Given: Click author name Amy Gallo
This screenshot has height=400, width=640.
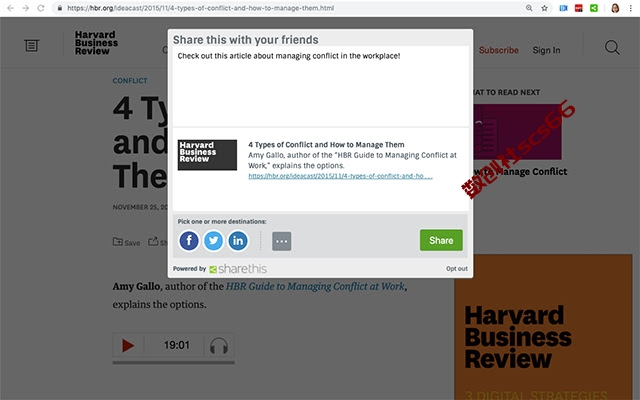Looking at the screenshot, I should click(x=136, y=287).
